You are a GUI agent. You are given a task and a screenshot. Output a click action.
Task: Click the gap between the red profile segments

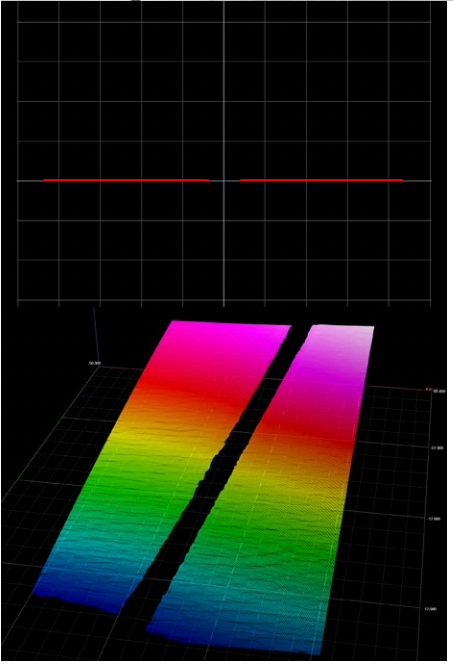click(x=225, y=181)
